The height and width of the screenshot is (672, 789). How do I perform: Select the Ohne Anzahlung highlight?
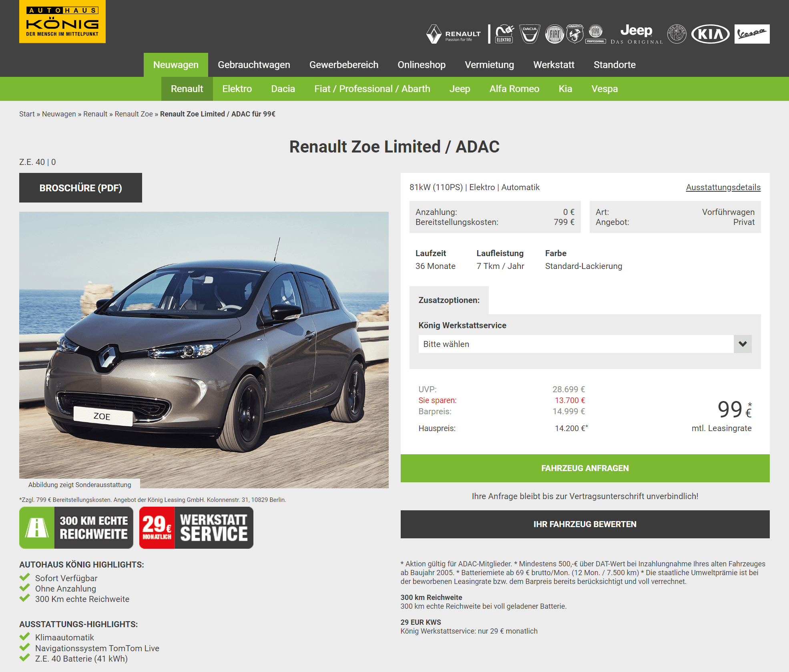[66, 589]
